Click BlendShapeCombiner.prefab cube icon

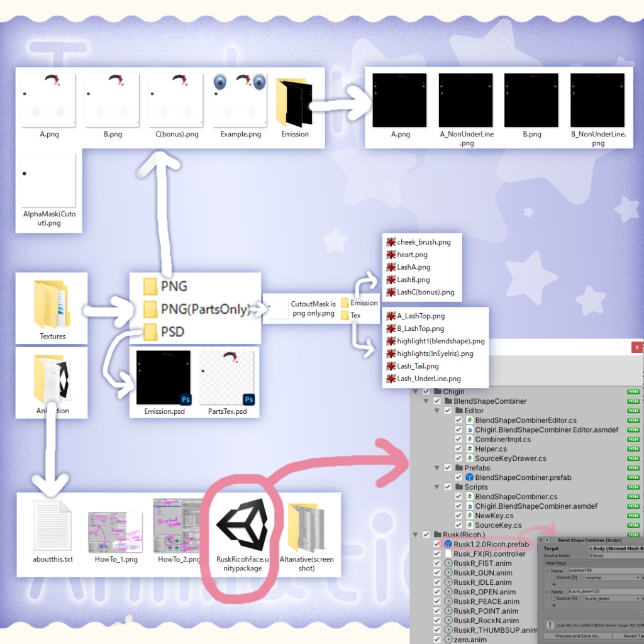point(469,477)
